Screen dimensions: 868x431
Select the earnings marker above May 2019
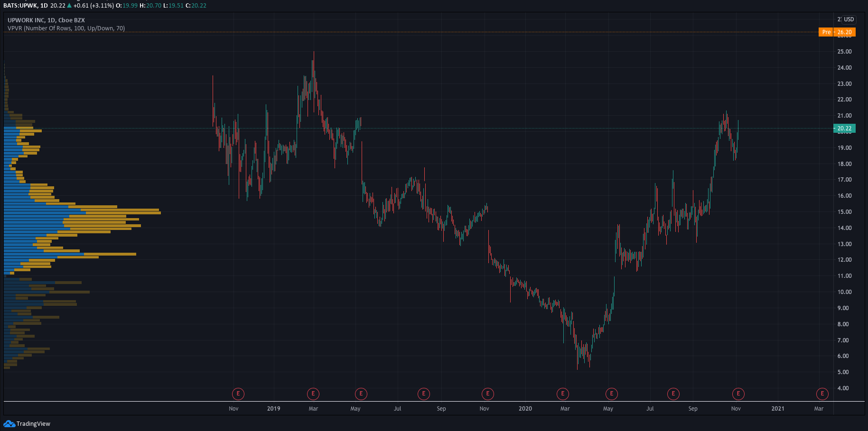[361, 394]
